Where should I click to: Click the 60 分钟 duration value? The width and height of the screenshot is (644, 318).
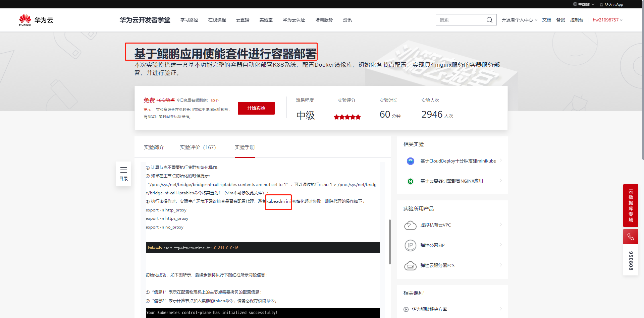click(x=390, y=115)
